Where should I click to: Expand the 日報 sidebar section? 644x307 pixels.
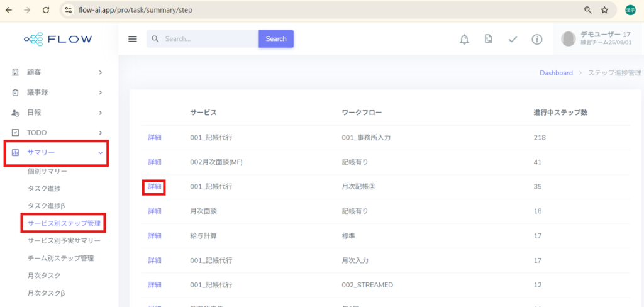coord(57,113)
